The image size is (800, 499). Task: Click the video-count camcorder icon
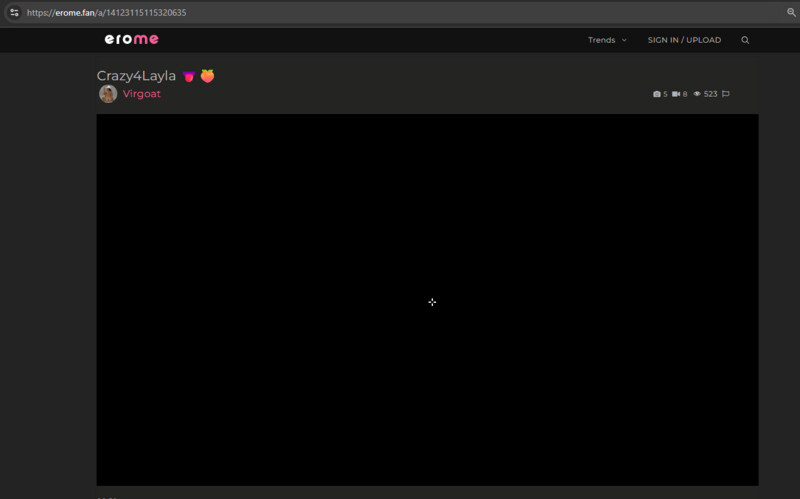point(676,94)
